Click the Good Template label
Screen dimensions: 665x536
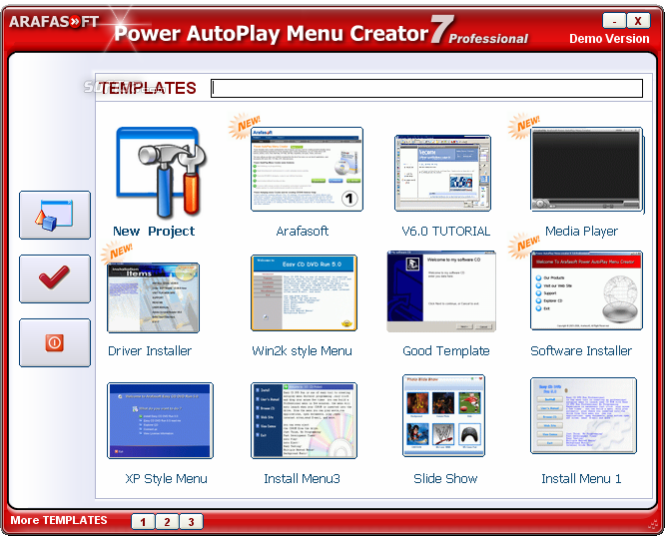point(446,351)
